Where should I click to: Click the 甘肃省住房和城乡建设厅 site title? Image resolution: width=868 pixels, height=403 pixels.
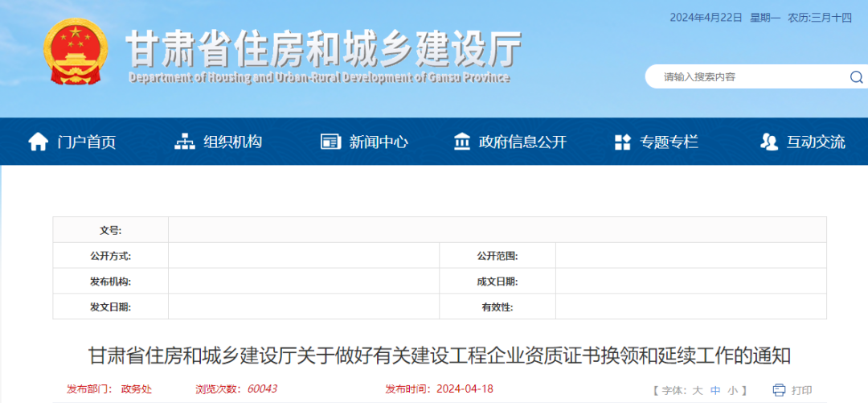(x=324, y=49)
